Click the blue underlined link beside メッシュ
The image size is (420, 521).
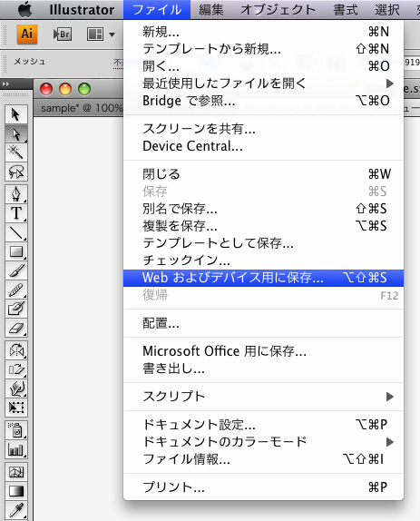118,64
